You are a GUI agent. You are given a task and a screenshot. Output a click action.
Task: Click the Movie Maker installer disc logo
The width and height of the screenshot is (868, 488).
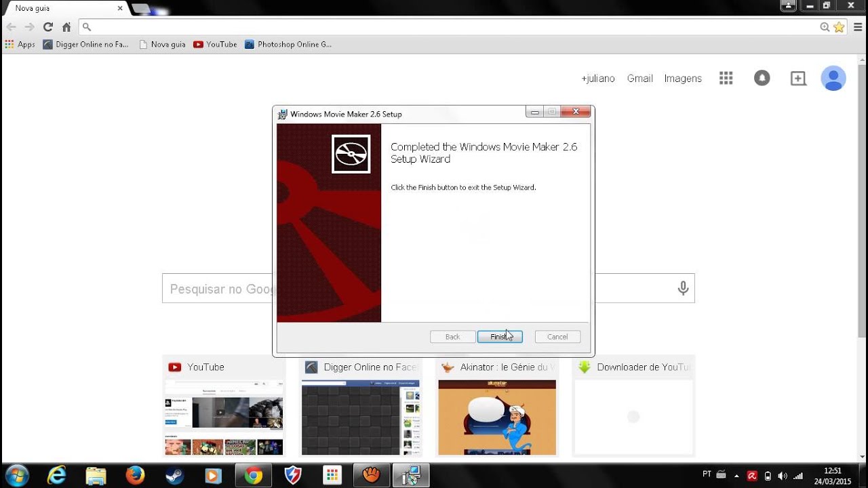point(351,154)
